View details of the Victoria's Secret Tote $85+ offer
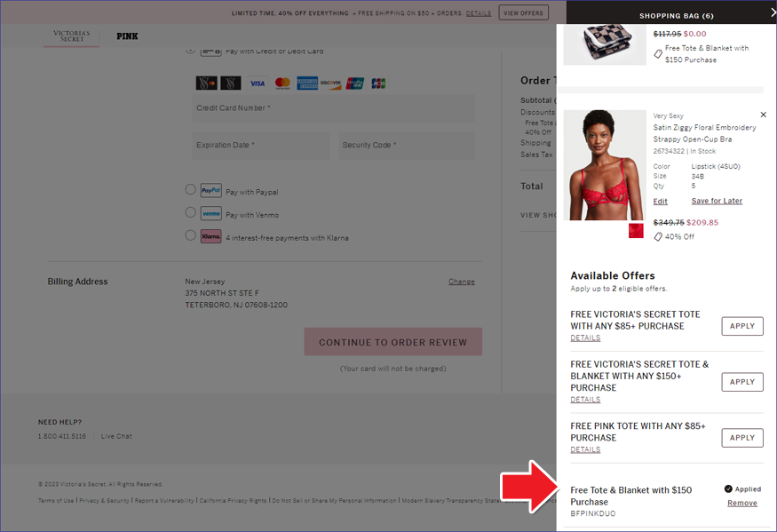The image size is (777, 532). click(585, 338)
